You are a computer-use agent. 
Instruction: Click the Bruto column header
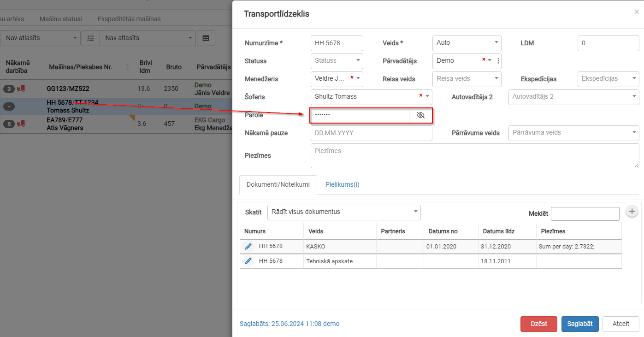point(174,67)
